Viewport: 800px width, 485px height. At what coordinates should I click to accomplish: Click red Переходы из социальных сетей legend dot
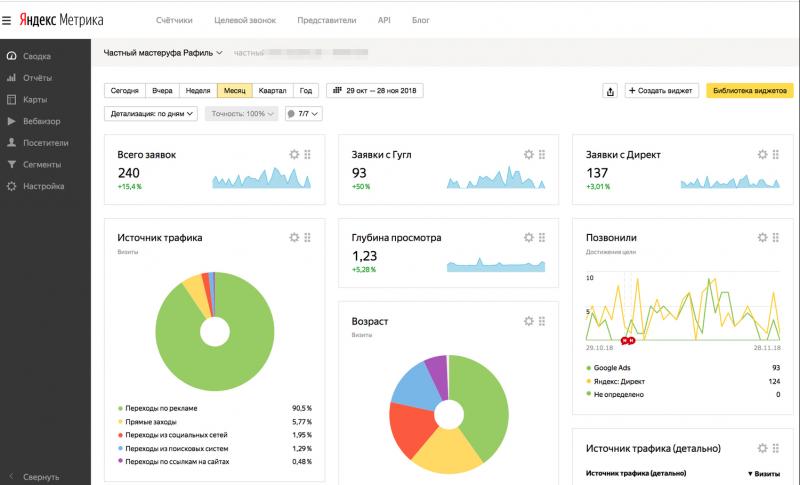pos(120,435)
